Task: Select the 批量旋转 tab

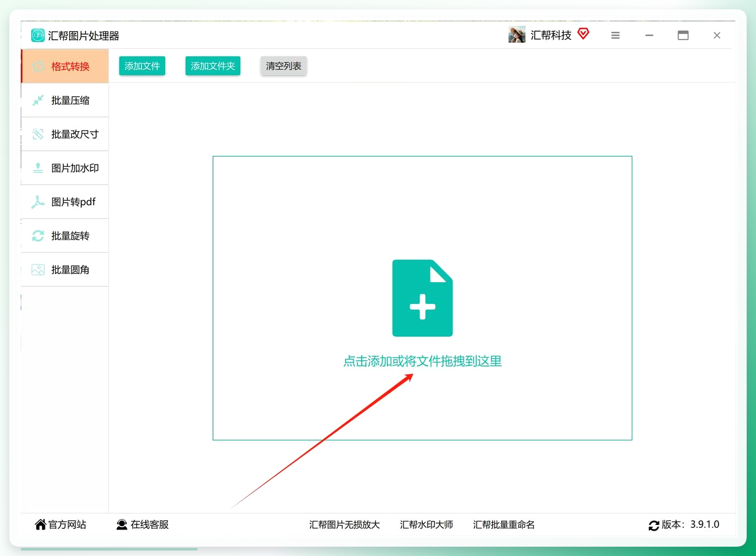Action: (x=65, y=236)
